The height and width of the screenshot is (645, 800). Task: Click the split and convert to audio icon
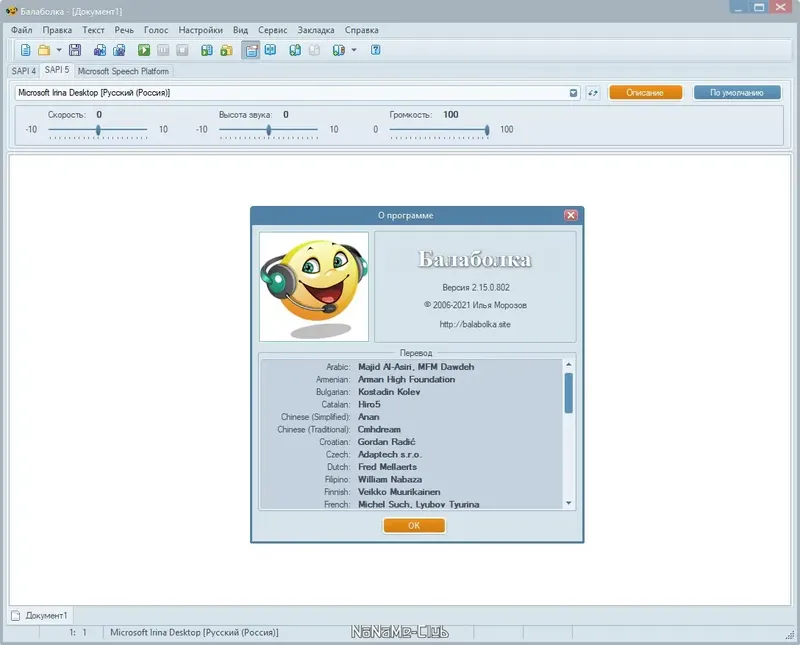119,50
